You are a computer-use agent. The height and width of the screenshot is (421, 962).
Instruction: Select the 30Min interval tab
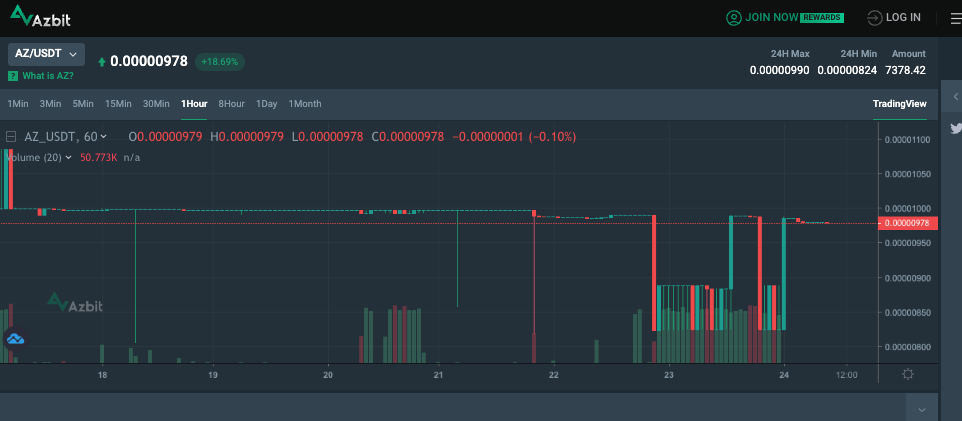click(x=156, y=104)
